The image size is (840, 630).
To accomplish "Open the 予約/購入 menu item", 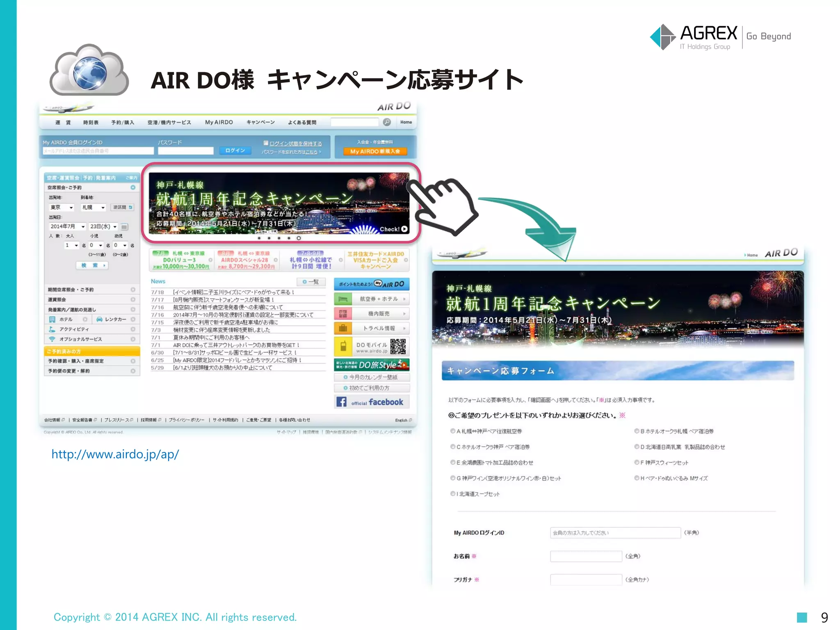I will coord(123,122).
